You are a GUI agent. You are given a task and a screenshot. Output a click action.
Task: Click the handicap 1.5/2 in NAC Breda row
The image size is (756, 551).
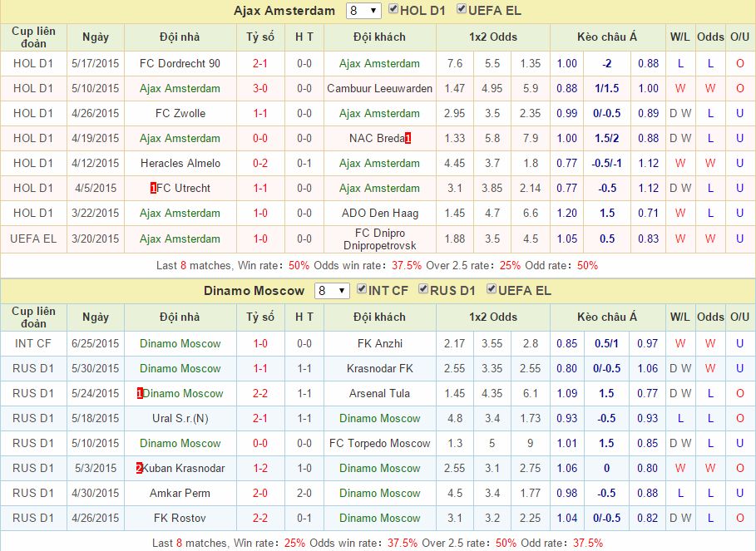pyautogui.click(x=607, y=139)
